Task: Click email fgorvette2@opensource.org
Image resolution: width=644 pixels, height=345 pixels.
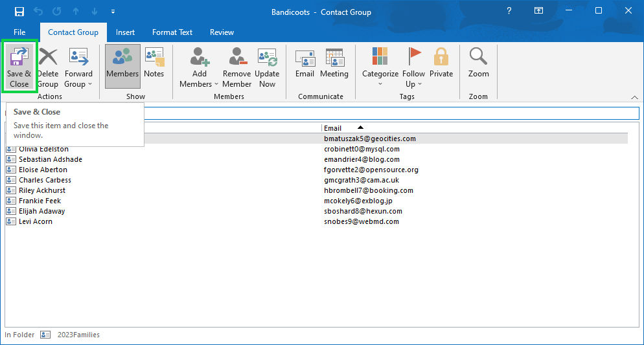Action: pos(371,170)
